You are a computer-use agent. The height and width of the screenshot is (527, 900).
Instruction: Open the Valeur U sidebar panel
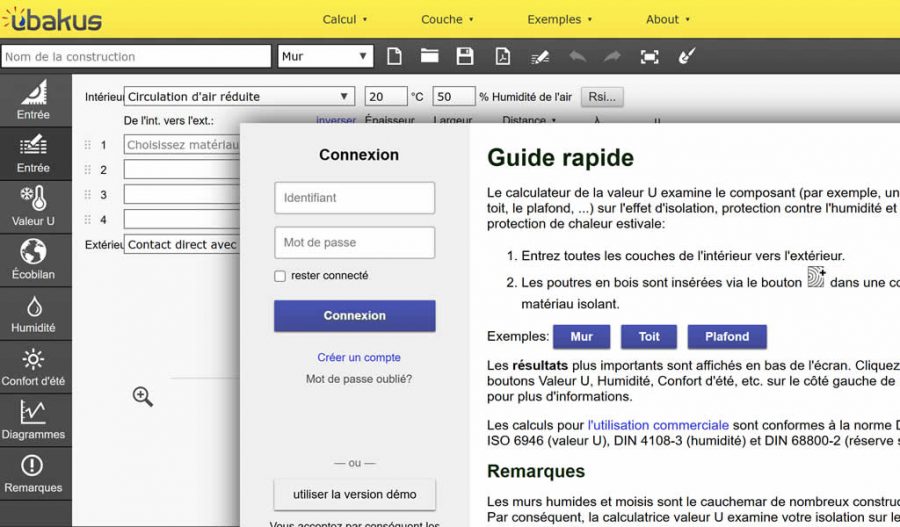point(33,207)
